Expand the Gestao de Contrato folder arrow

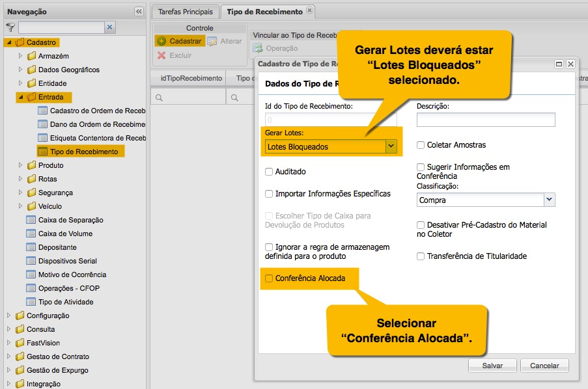point(9,356)
